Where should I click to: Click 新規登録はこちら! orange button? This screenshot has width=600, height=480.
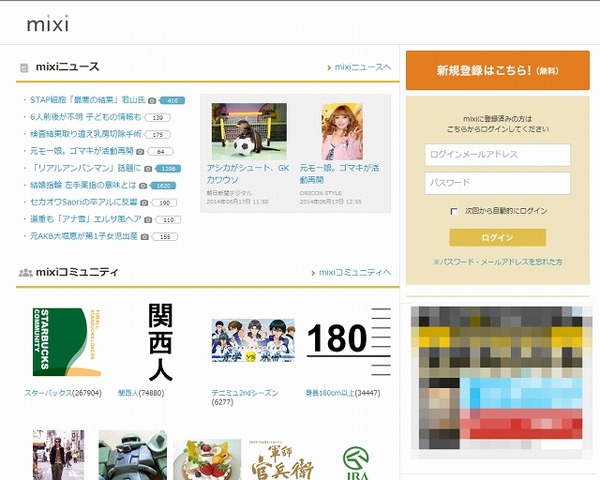tap(497, 70)
